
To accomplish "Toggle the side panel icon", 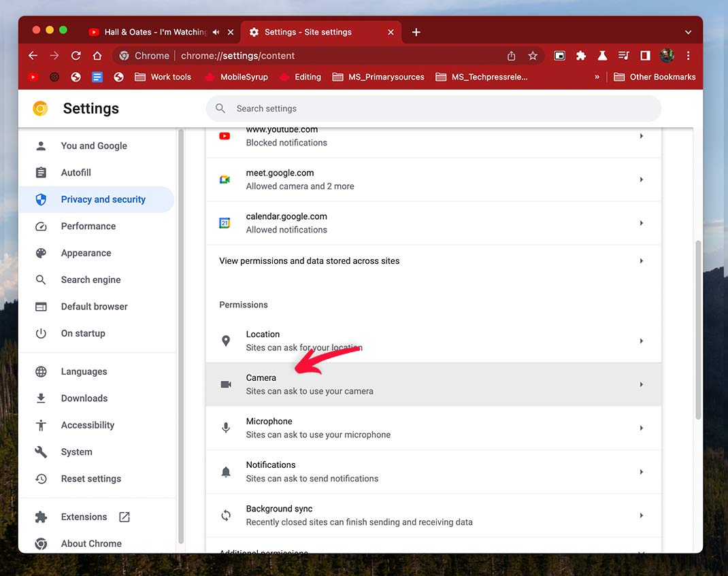I will [x=645, y=56].
